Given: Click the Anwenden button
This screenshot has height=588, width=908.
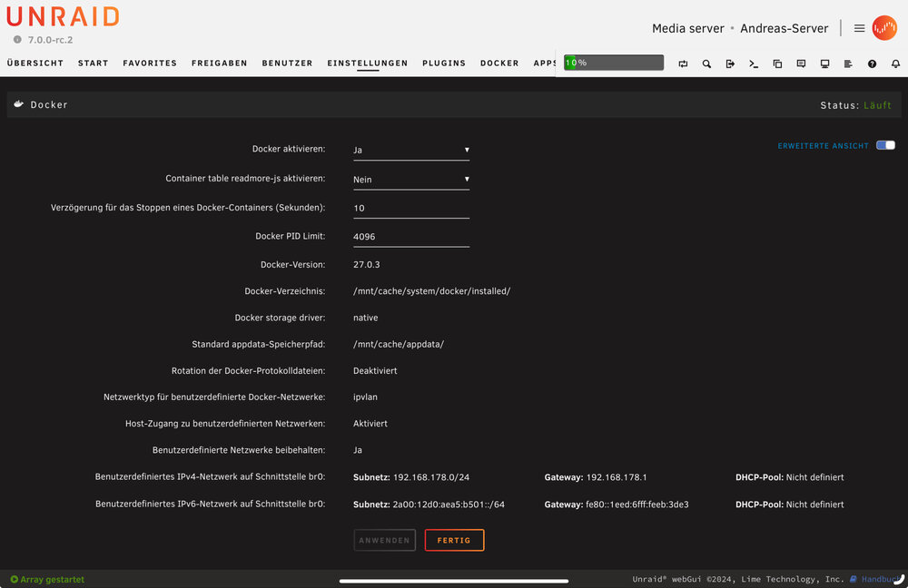Looking at the screenshot, I should click(384, 540).
